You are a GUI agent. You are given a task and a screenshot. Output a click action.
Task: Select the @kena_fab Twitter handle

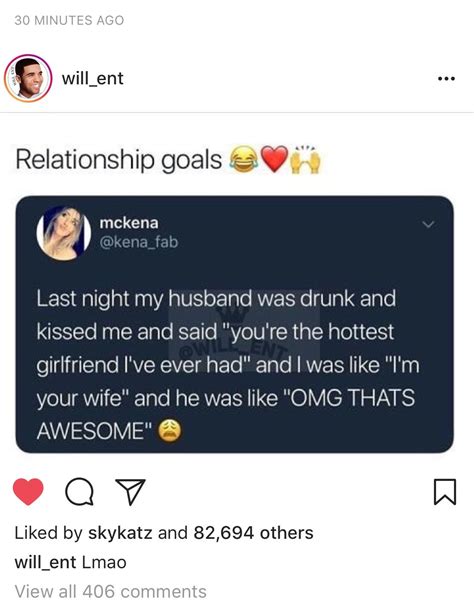pyautogui.click(x=139, y=242)
